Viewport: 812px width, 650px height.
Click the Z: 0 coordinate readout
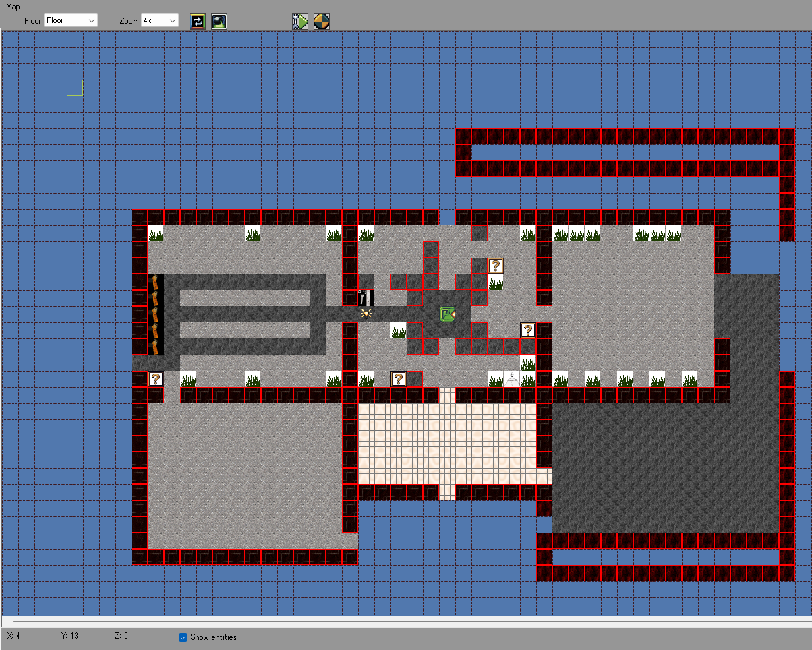121,636
